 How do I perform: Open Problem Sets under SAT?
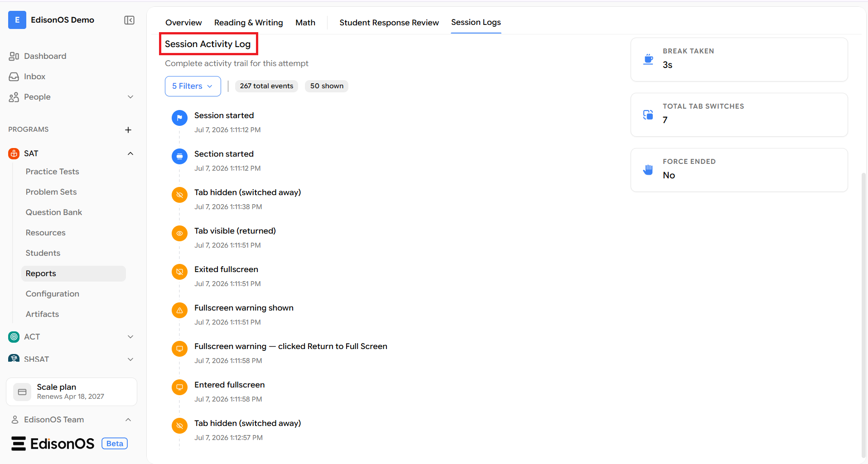(51, 192)
